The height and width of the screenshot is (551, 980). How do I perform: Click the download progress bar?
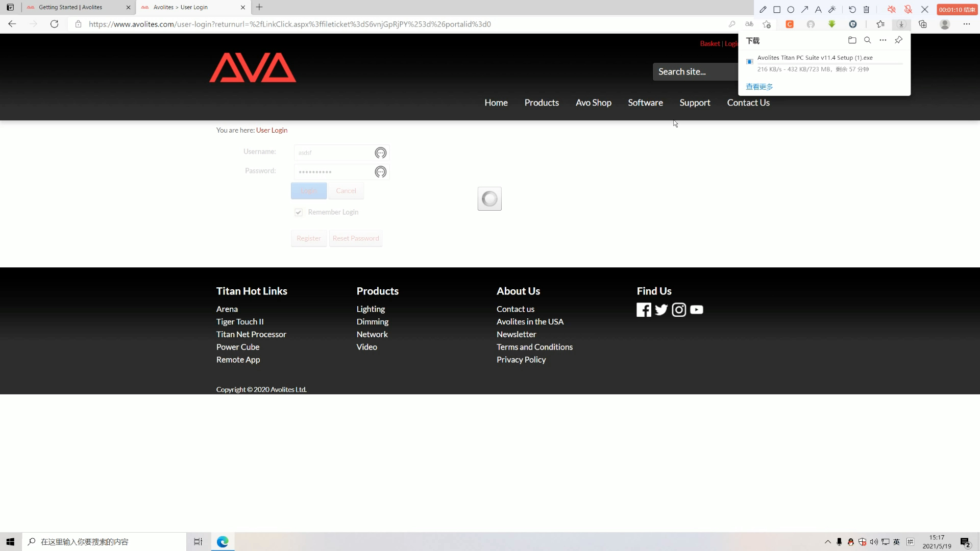point(830,63)
